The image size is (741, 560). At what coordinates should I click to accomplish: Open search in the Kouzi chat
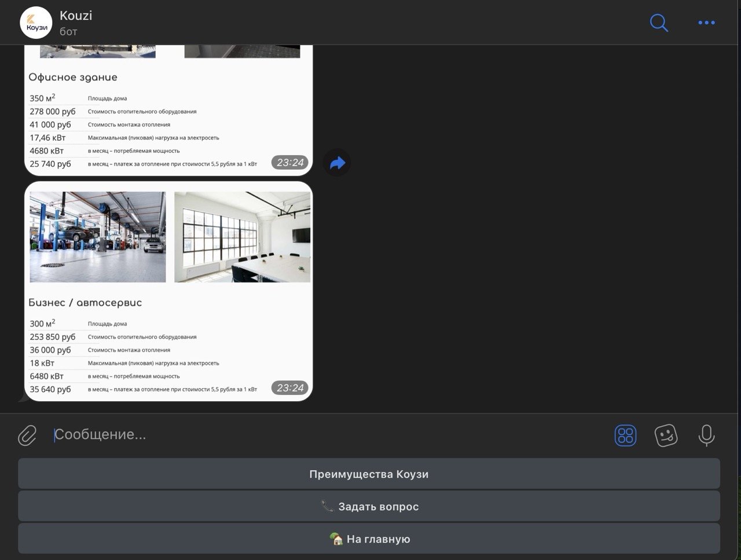659,23
